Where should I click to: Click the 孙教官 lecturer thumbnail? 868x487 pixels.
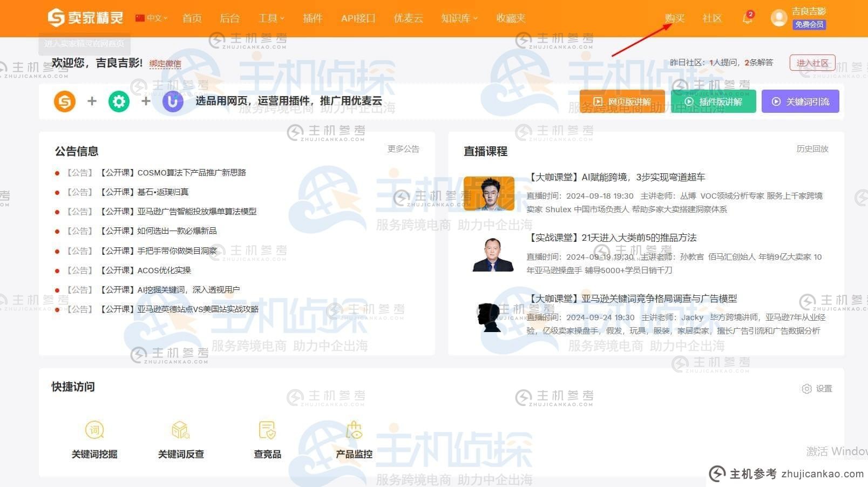(492, 254)
